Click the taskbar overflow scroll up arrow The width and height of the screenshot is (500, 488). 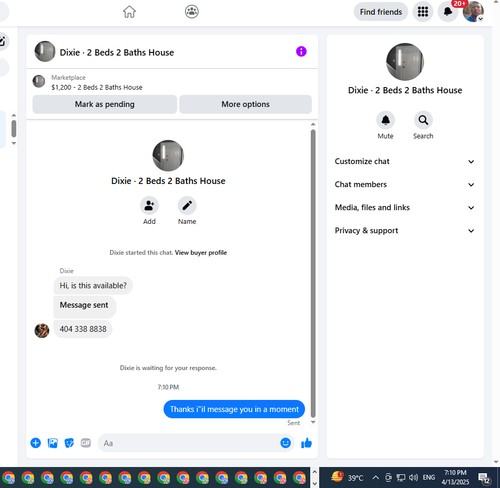(x=314, y=472)
